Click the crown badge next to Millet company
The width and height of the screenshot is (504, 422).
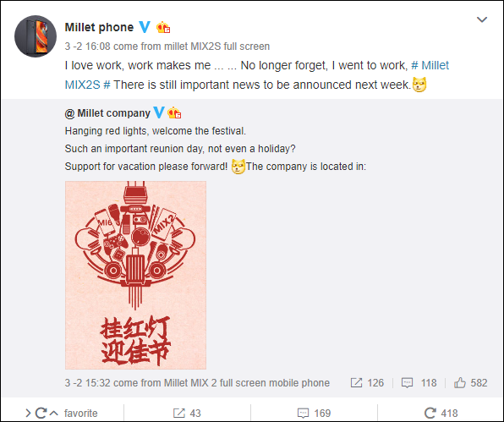pyautogui.click(x=174, y=112)
